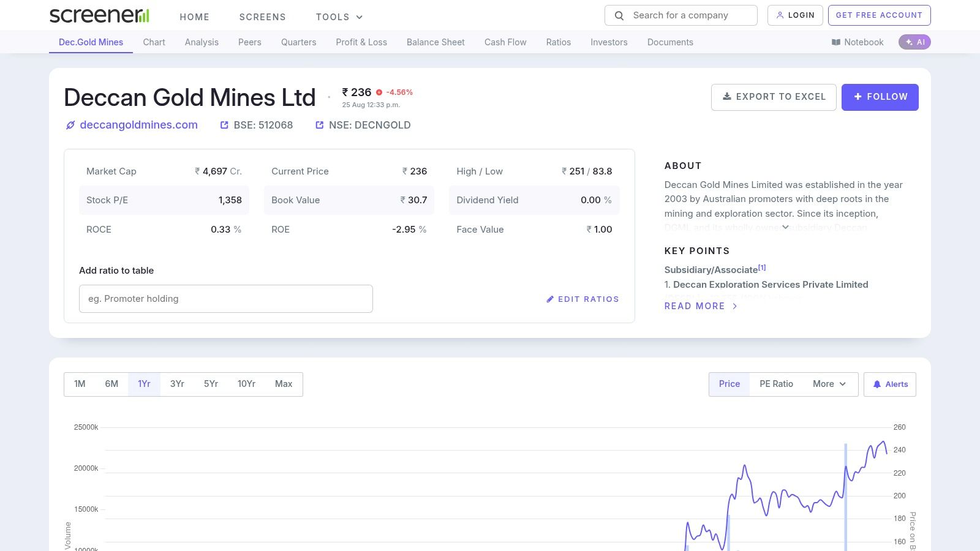The image size is (980, 551).
Task: Click the bell icon in Alerts
Action: [x=877, y=384]
